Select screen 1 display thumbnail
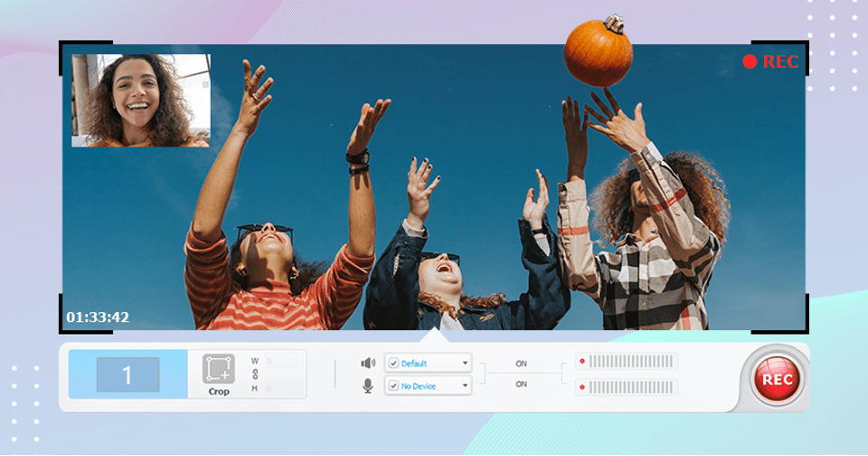This screenshot has height=456, width=868. 127,375
